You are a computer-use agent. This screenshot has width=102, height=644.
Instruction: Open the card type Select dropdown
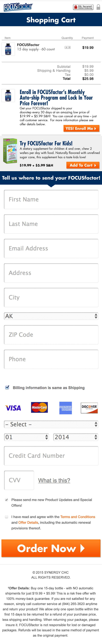[x=51, y=424]
